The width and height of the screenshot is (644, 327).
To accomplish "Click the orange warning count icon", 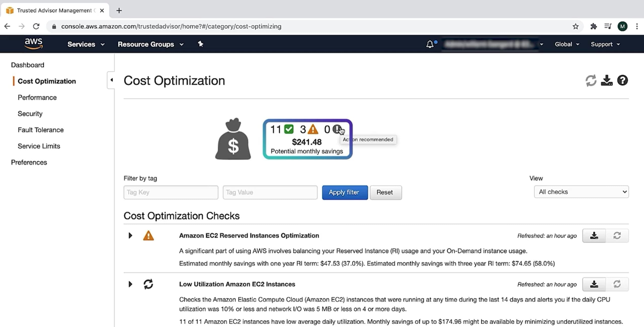I will click(x=313, y=129).
